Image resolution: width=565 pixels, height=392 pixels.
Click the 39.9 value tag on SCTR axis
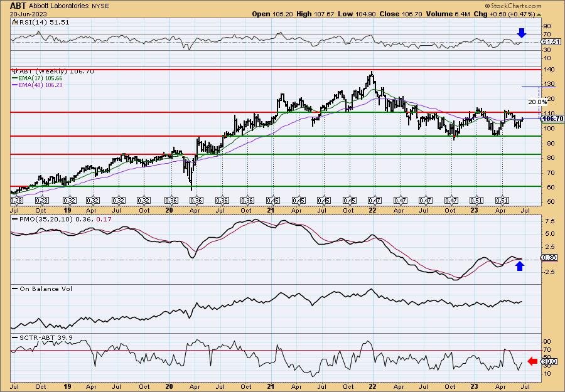[549, 361]
